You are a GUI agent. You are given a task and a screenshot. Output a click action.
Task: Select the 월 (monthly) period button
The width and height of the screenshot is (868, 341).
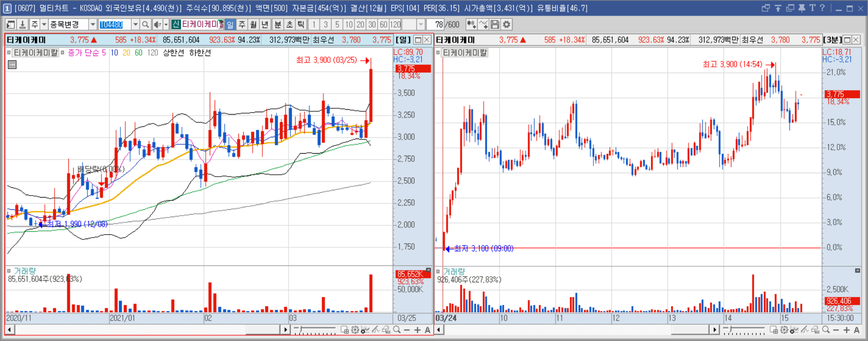(x=254, y=24)
